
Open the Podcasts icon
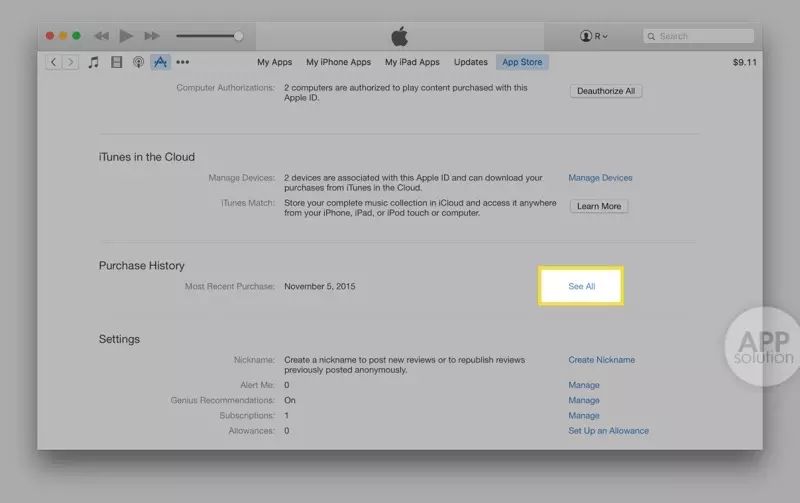click(x=138, y=62)
